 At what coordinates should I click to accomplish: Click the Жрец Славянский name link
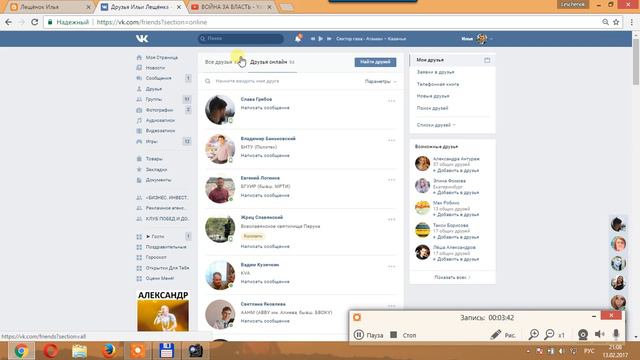(x=262, y=218)
